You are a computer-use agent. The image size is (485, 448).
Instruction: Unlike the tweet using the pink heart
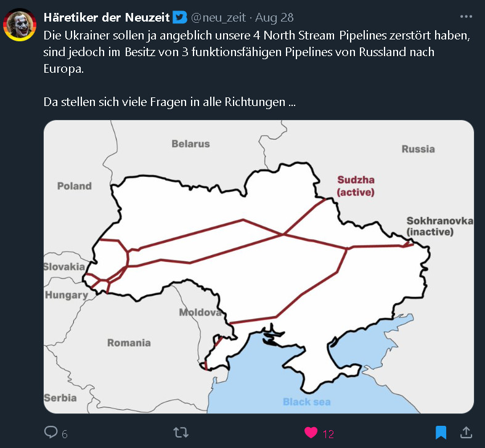(311, 433)
